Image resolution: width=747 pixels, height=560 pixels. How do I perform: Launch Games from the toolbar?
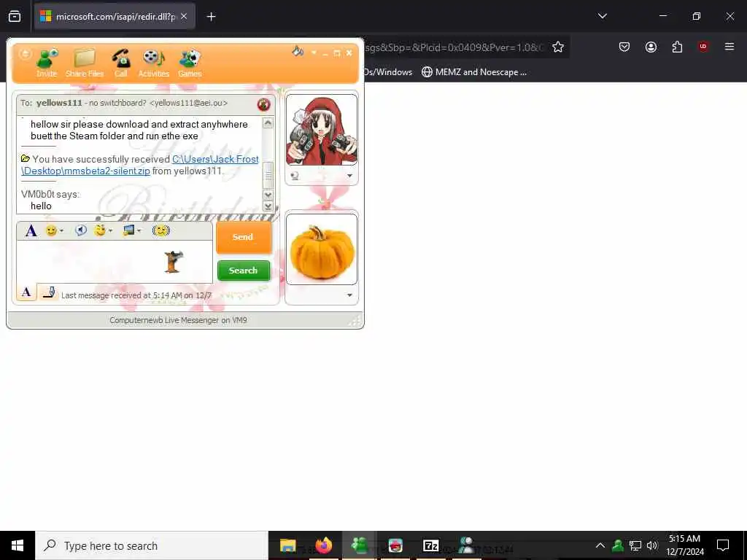(190, 63)
